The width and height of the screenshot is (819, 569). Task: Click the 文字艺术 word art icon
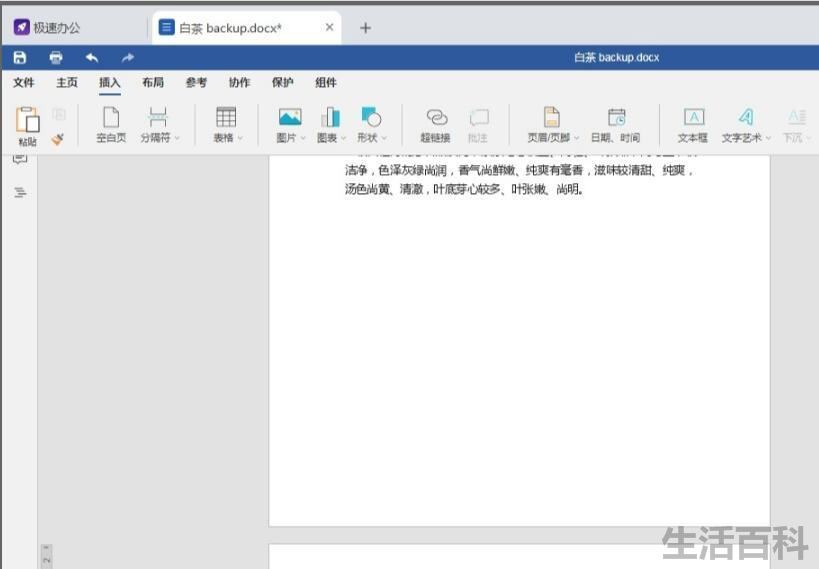click(746, 117)
